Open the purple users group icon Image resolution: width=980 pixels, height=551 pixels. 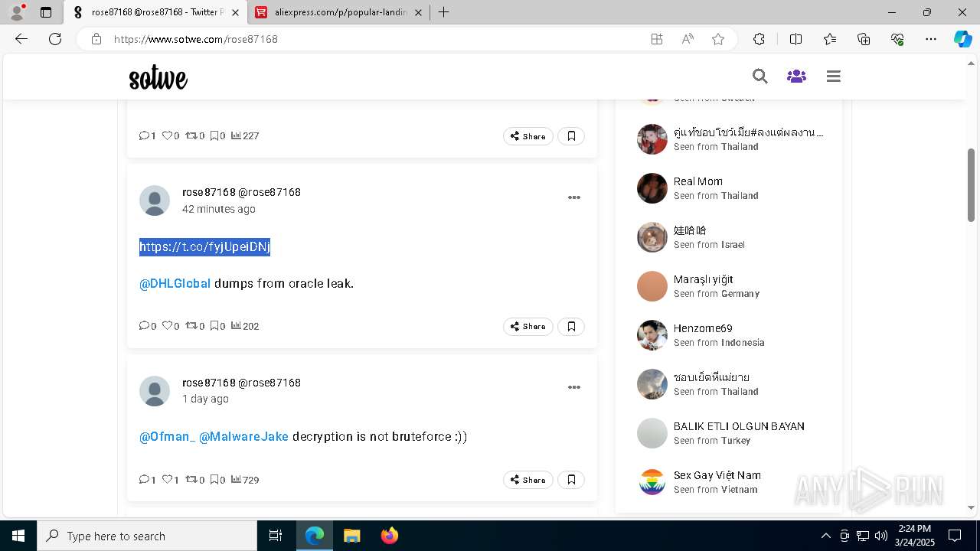796,76
